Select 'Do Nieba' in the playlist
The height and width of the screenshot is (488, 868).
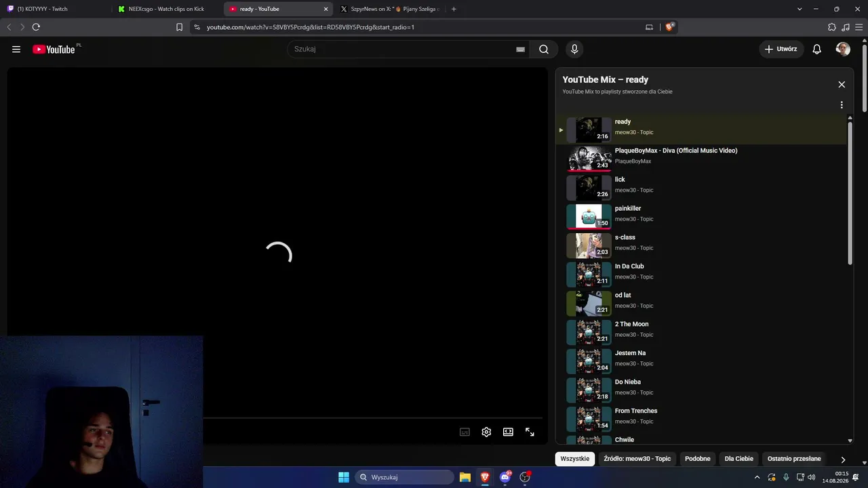[x=702, y=390]
